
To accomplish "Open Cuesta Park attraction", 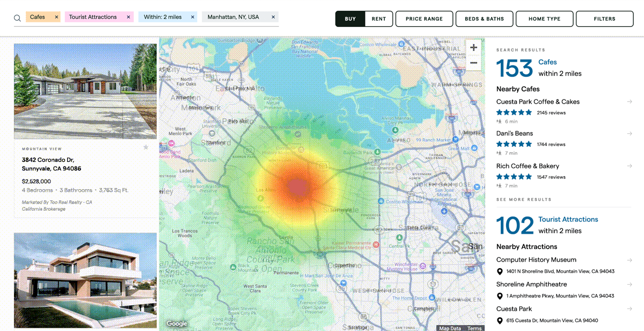I will [514, 309].
